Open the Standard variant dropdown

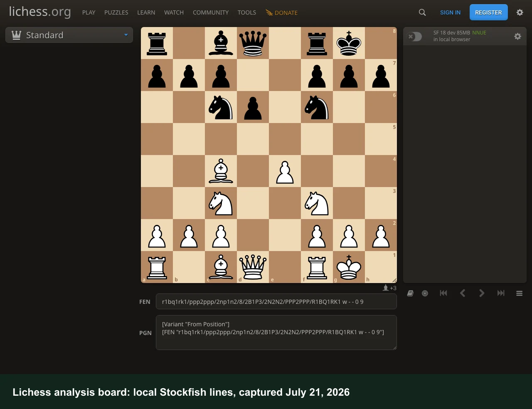(x=69, y=35)
